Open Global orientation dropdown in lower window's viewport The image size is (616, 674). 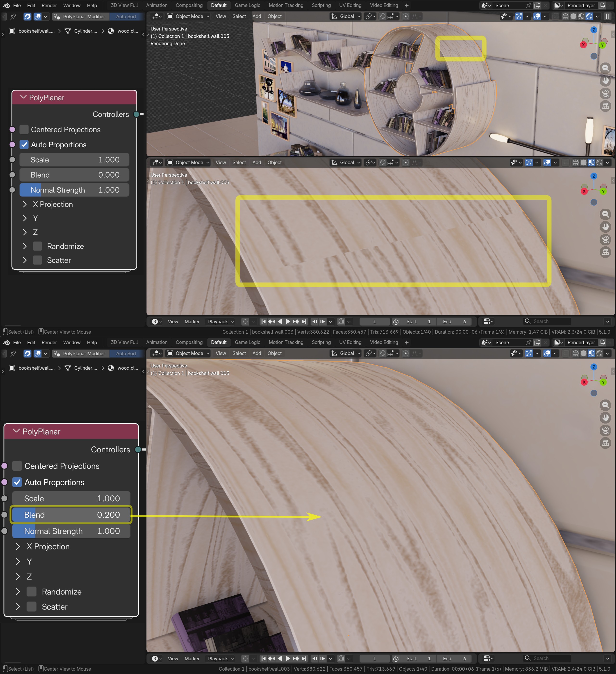click(x=346, y=353)
